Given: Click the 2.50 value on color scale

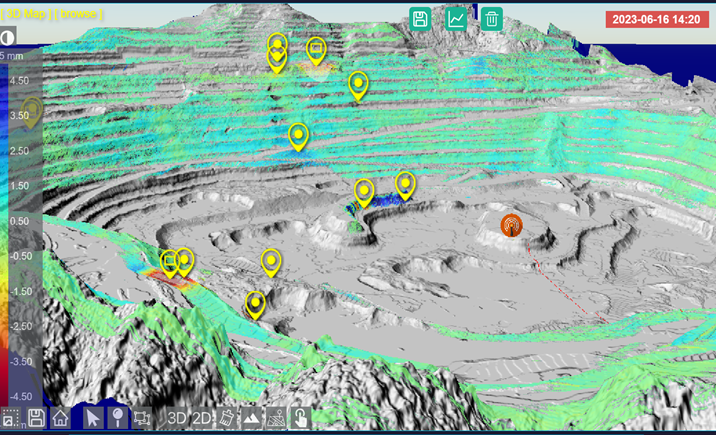Looking at the screenshot, I should (x=19, y=151).
